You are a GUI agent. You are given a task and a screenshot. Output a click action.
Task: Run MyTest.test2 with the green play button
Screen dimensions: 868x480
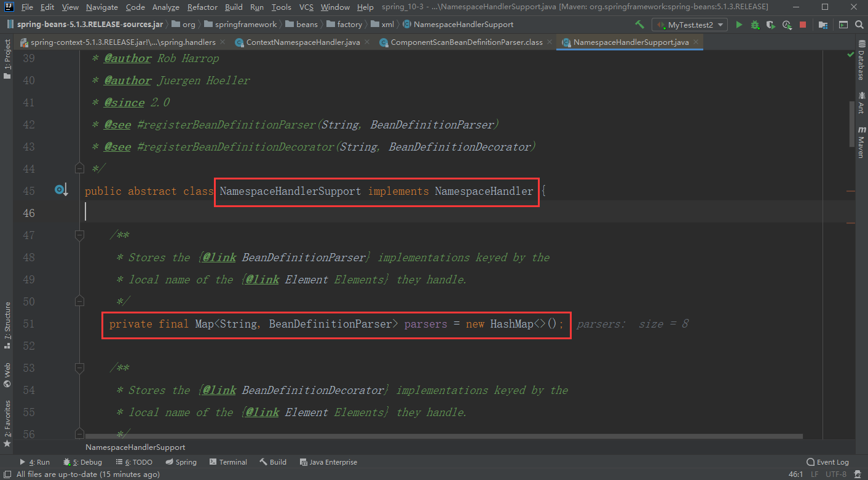[x=739, y=25]
